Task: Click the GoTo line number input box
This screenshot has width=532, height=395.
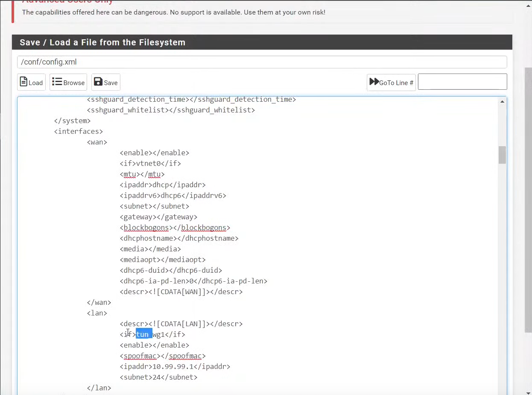Action: tap(462, 82)
